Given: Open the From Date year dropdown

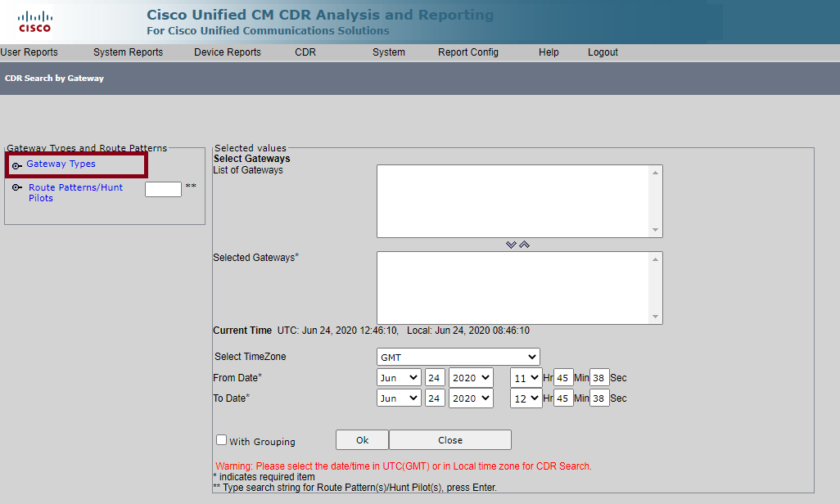Looking at the screenshot, I should [471, 377].
